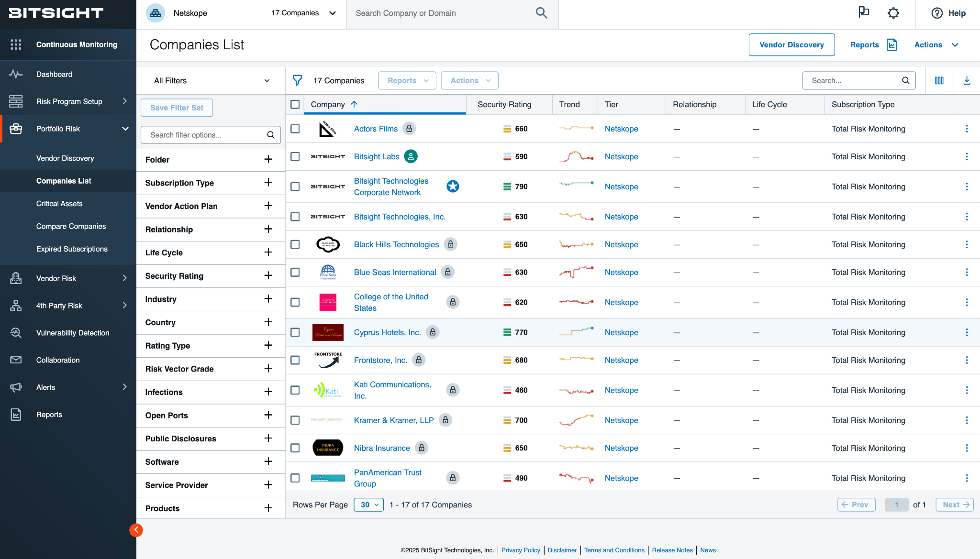Check the Frontstore, Inc. row checkbox
Viewport: 980px width, 559px height.
click(295, 360)
